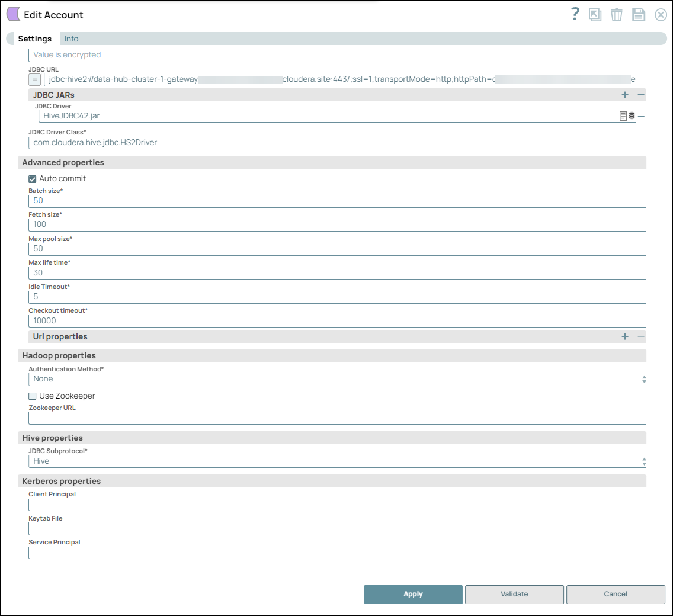Open the file browser icon for JDBC Driver
Viewport: 673px width, 616px height.
623,116
